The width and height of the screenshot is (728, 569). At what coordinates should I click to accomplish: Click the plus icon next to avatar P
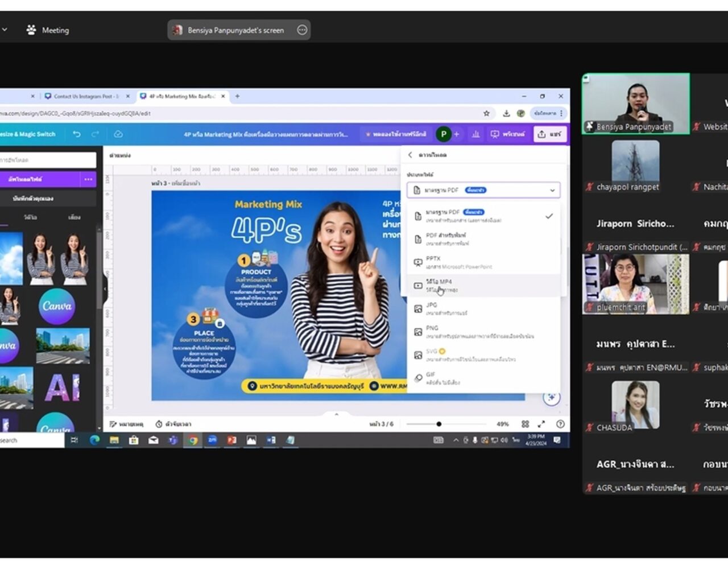[x=457, y=134]
